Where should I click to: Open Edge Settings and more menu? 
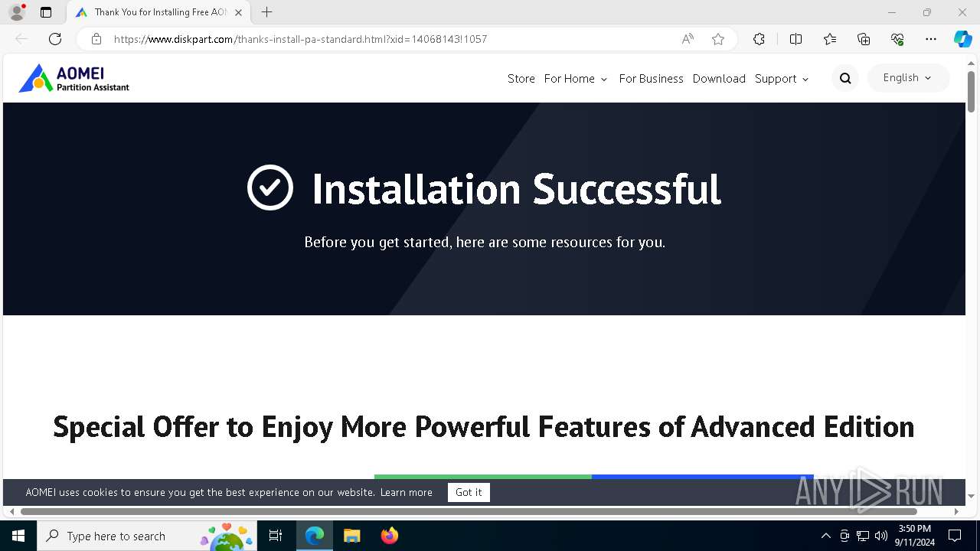(x=931, y=39)
